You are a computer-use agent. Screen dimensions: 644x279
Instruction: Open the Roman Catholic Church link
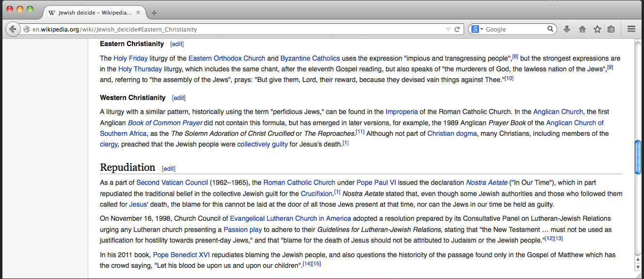(x=299, y=182)
